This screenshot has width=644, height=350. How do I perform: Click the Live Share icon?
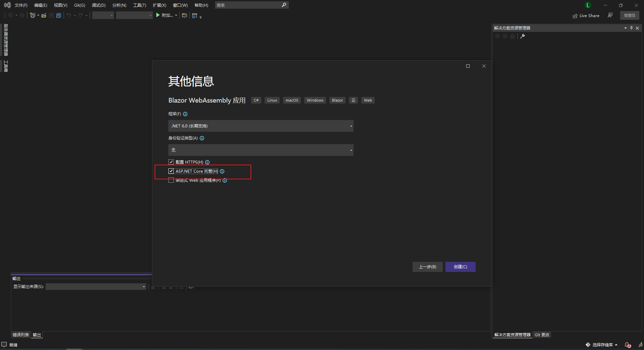pos(574,15)
